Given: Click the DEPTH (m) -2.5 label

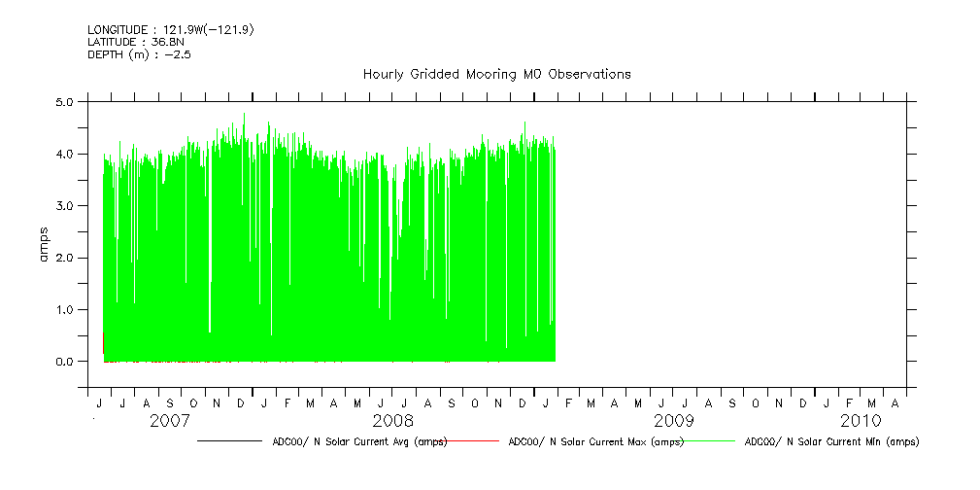Looking at the screenshot, I should tap(139, 55).
